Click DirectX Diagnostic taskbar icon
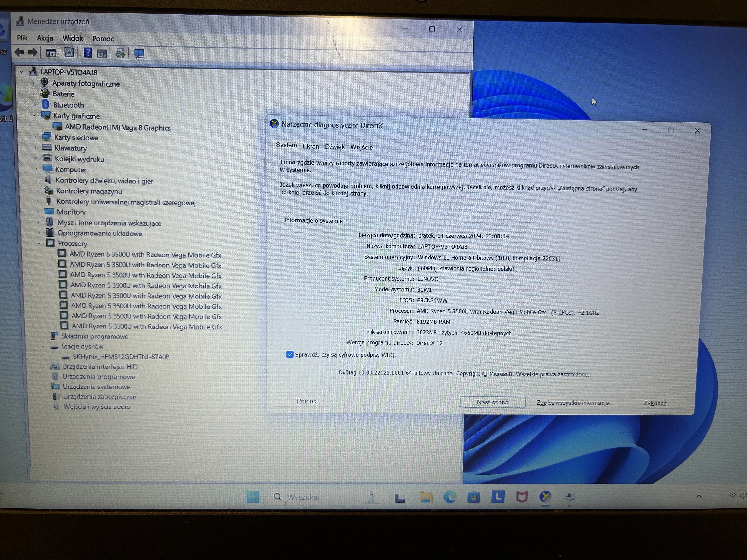The image size is (747, 560). (x=545, y=496)
